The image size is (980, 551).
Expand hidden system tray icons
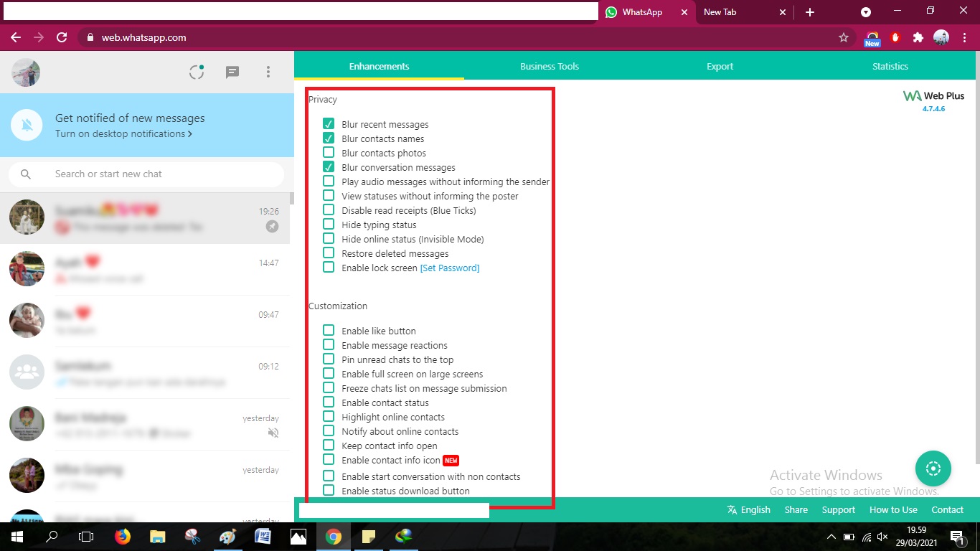(x=831, y=536)
